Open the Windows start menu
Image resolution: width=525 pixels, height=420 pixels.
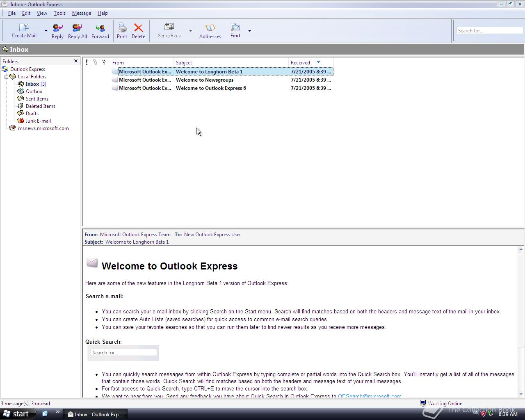tap(17, 414)
